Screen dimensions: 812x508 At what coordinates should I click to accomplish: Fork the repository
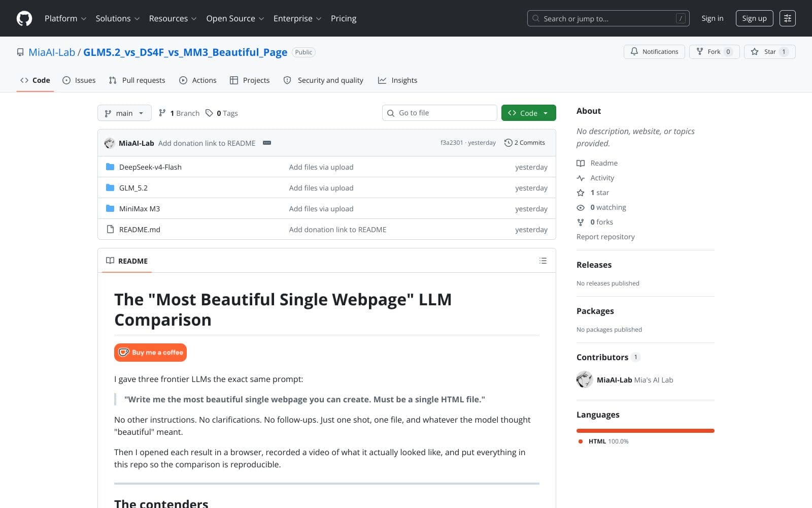coord(714,52)
